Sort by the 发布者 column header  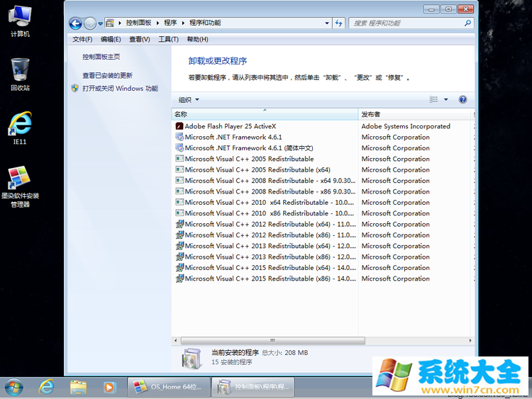pyautogui.click(x=416, y=114)
